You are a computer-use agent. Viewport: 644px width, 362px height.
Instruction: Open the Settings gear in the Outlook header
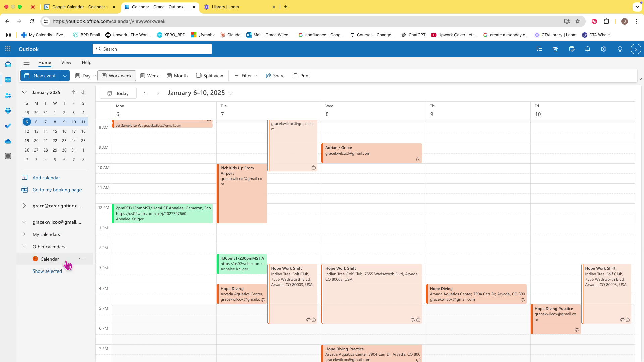[604, 49]
